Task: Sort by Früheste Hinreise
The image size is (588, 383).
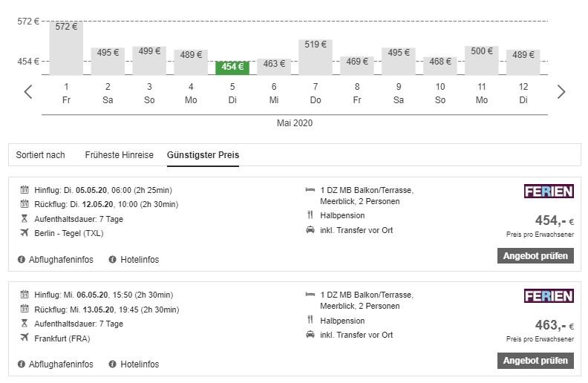Action: pyautogui.click(x=119, y=155)
